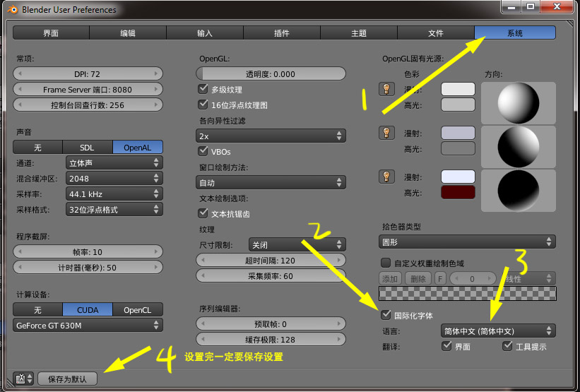Open the 采样格式 32位浮点格式 dropdown
580x392 pixels.
114,209
